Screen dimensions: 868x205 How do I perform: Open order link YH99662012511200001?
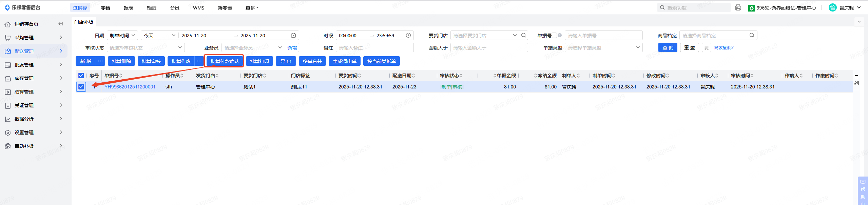[130, 87]
